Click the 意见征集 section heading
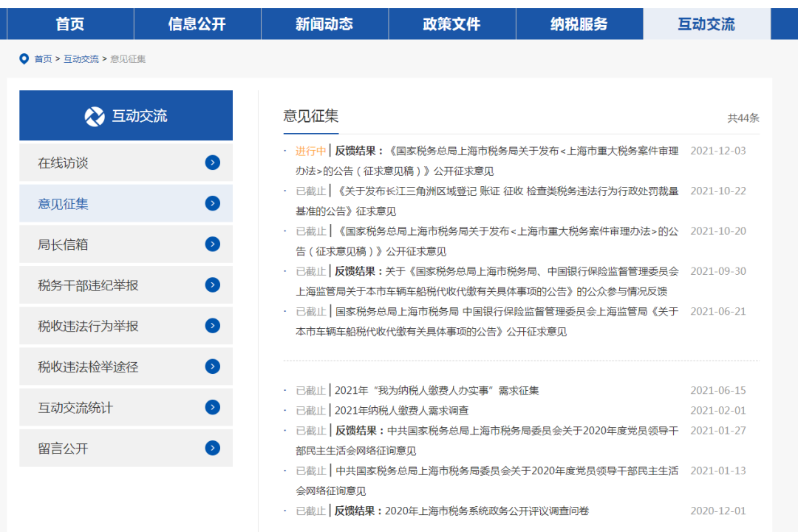The width and height of the screenshot is (798, 532). click(311, 116)
